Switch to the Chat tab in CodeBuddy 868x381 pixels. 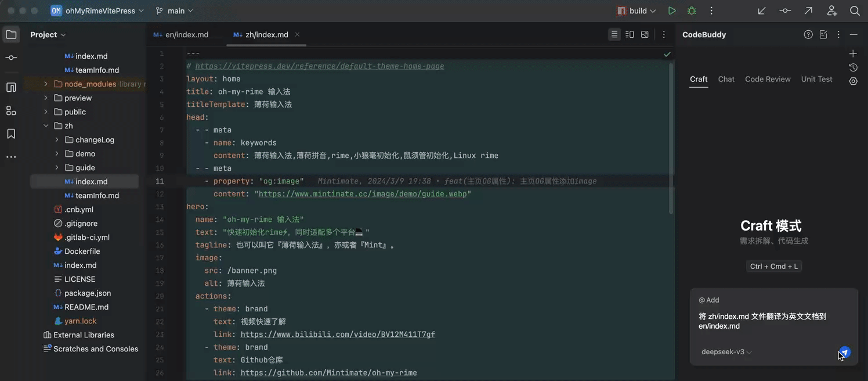click(726, 79)
